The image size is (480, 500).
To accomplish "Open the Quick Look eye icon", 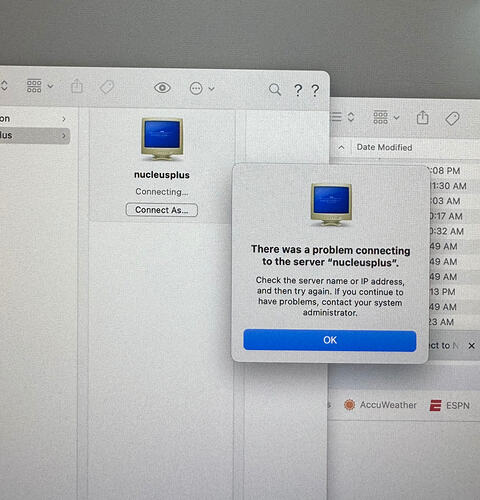I will [162, 88].
